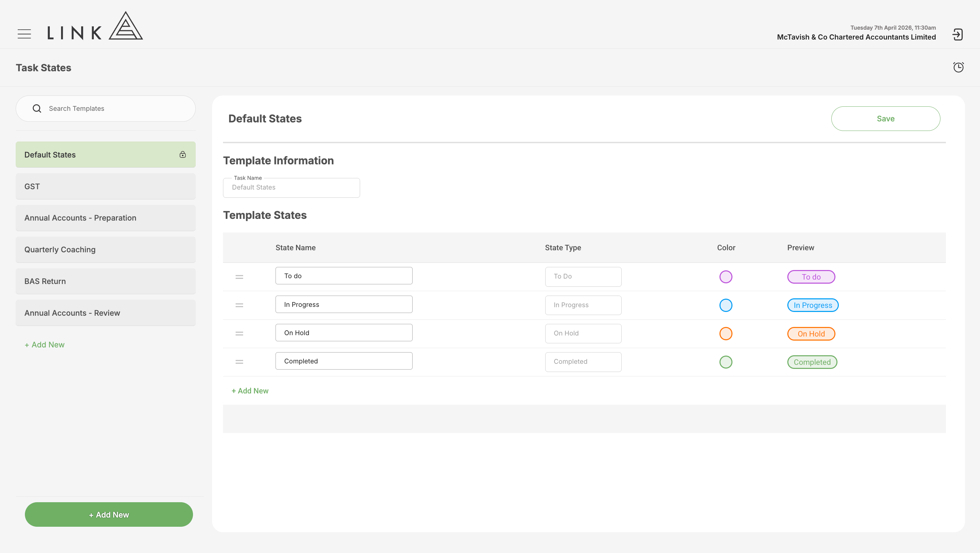The height and width of the screenshot is (553, 980).
Task: Click the date and time text
Action: (x=893, y=28)
